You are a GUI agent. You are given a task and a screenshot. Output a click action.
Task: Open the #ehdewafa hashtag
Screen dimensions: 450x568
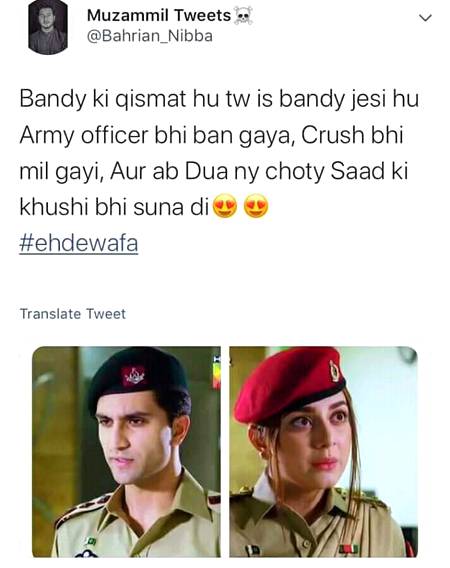pyautogui.click(x=79, y=243)
